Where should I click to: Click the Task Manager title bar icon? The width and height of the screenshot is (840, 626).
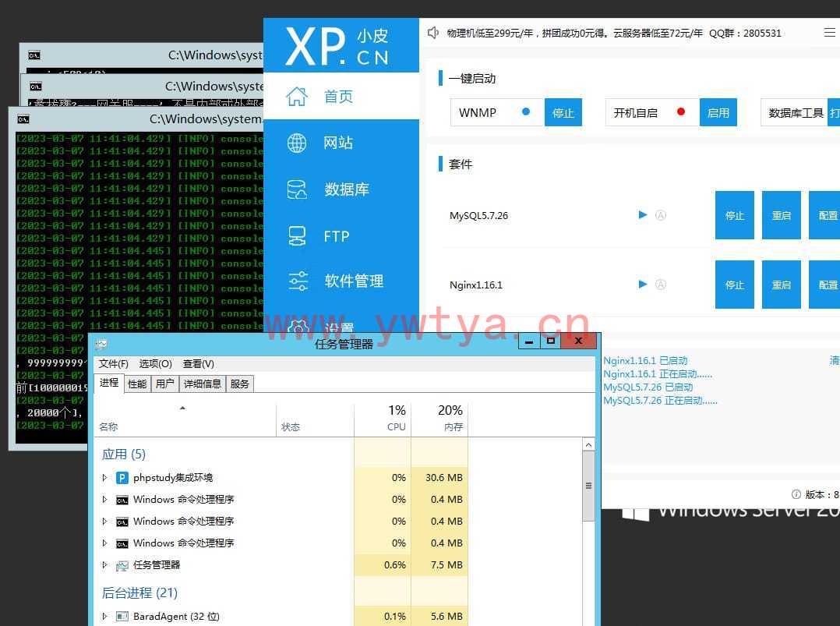[x=101, y=344]
